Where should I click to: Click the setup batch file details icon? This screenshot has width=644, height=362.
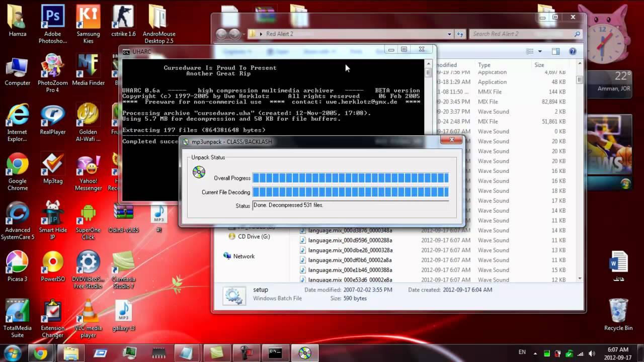pyautogui.click(x=234, y=295)
